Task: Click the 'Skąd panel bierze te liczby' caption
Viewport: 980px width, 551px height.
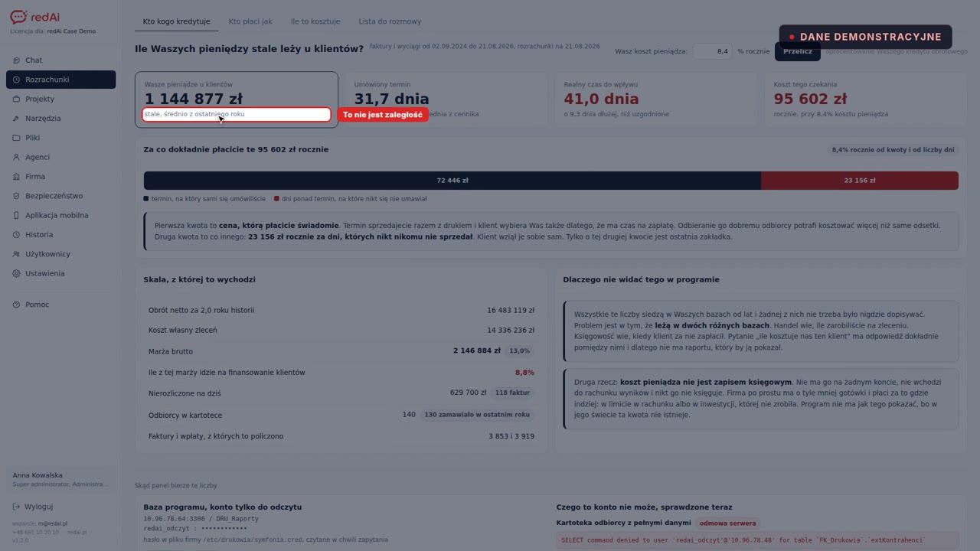Action: [x=176, y=486]
